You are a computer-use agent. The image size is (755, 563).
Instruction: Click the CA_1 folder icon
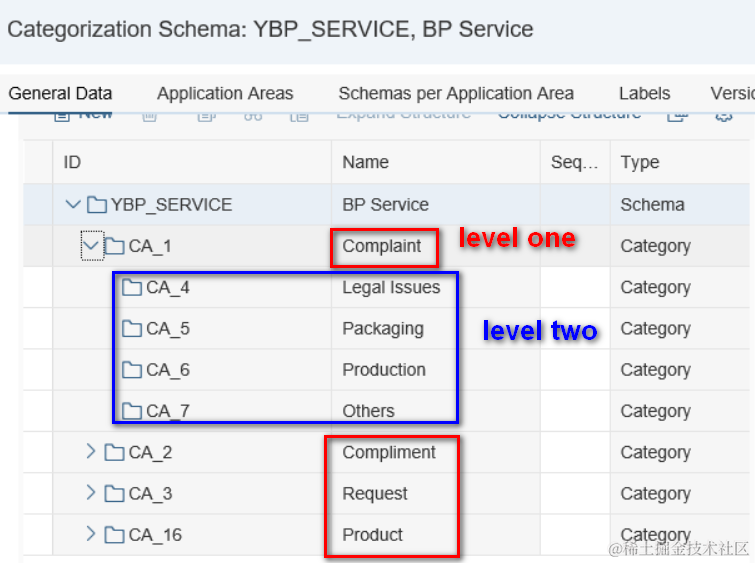coord(115,246)
